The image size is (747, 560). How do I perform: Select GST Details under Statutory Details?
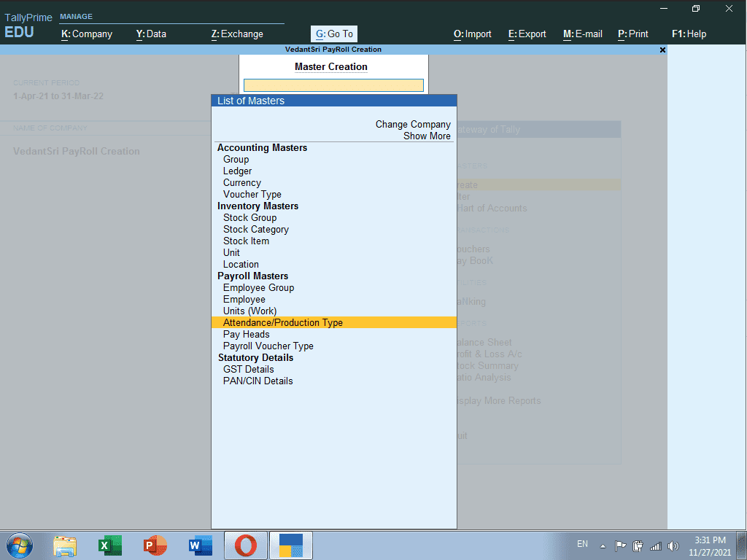pyautogui.click(x=248, y=370)
